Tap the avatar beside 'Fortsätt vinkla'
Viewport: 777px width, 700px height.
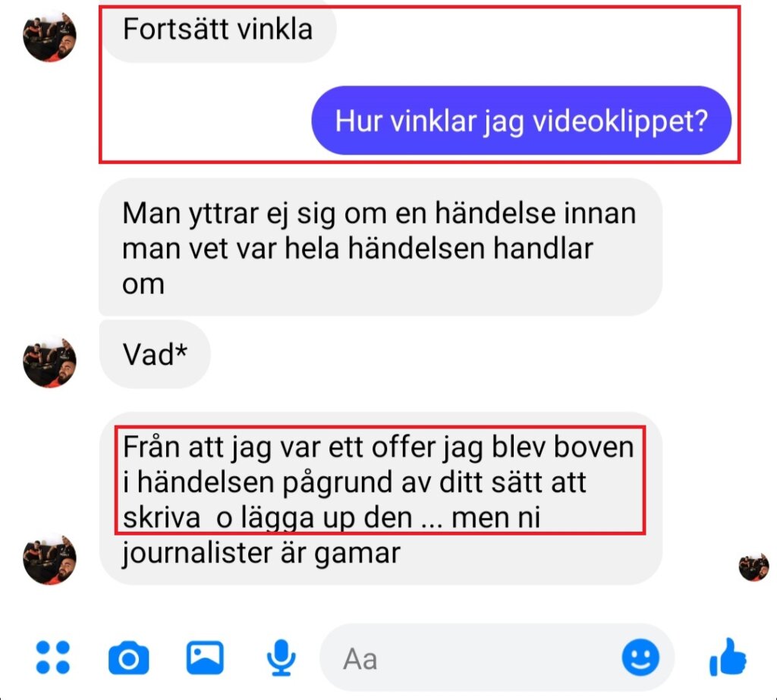click(49, 36)
